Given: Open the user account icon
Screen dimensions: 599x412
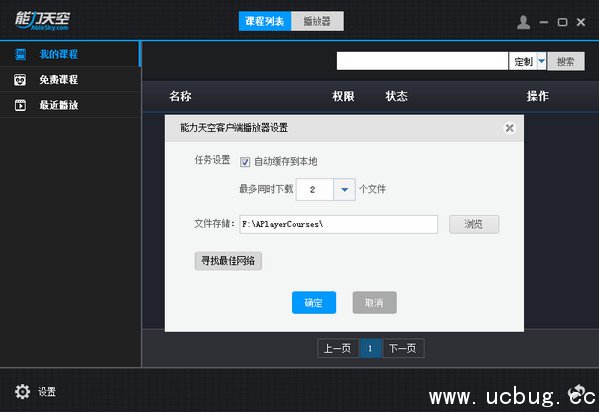Looking at the screenshot, I should tap(523, 22).
